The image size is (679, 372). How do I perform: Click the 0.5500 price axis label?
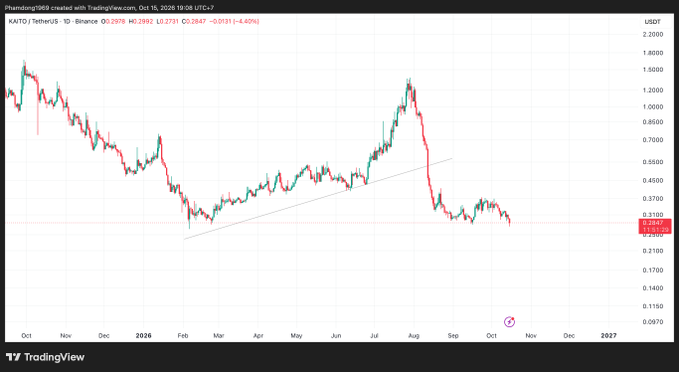coord(653,162)
